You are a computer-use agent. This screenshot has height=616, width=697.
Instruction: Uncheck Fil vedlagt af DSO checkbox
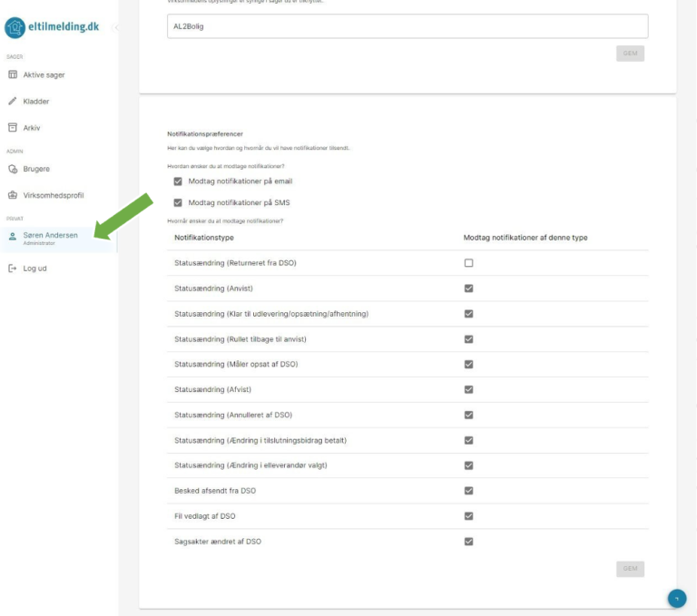(x=468, y=516)
